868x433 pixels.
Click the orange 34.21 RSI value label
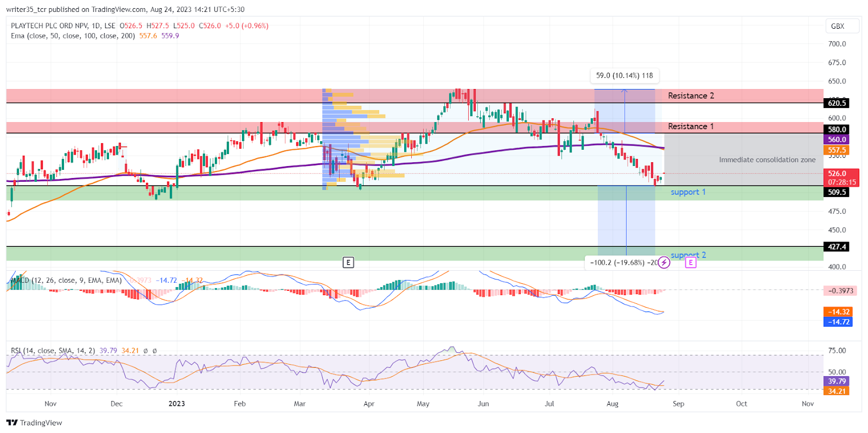837,391
